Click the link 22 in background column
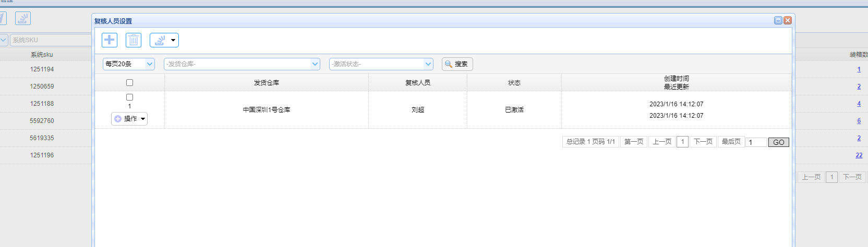This screenshot has height=247, width=868. [x=859, y=155]
